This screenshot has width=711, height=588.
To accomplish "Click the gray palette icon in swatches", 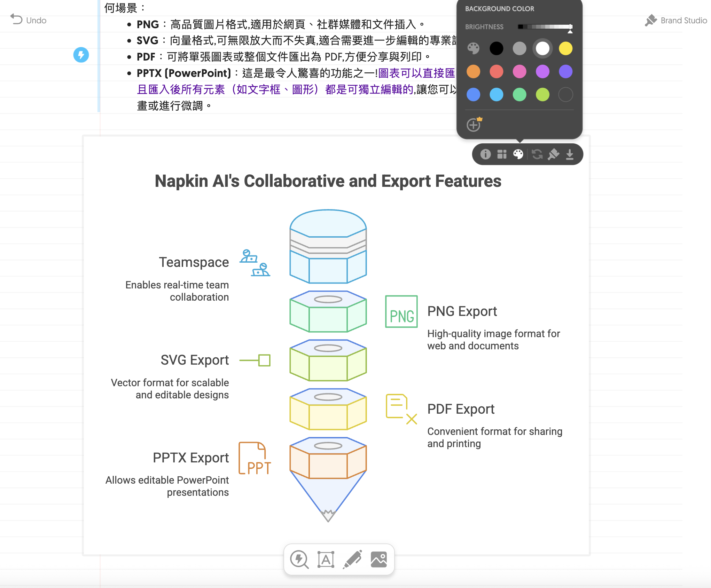I will click(x=473, y=48).
